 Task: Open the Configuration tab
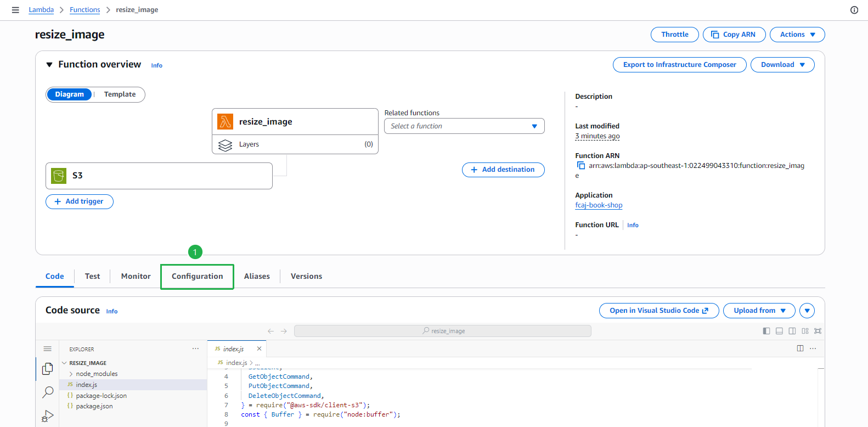(198, 276)
